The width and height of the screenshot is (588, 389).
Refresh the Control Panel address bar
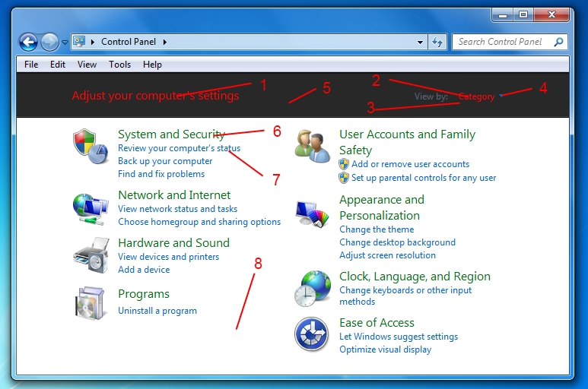tap(437, 42)
